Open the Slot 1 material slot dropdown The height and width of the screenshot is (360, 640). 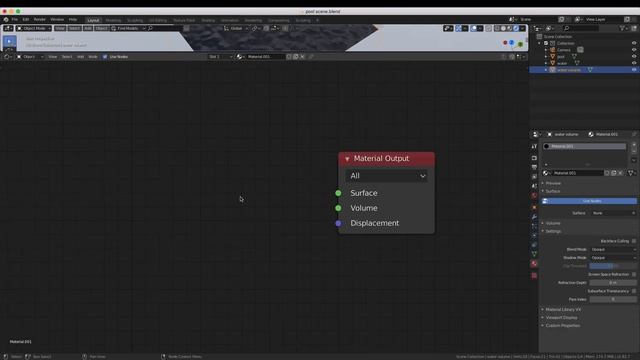220,57
